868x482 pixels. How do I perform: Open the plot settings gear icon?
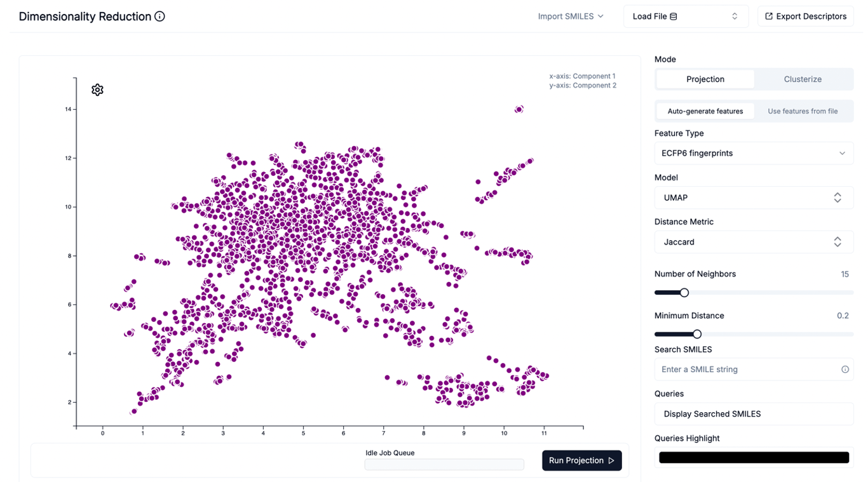[97, 90]
